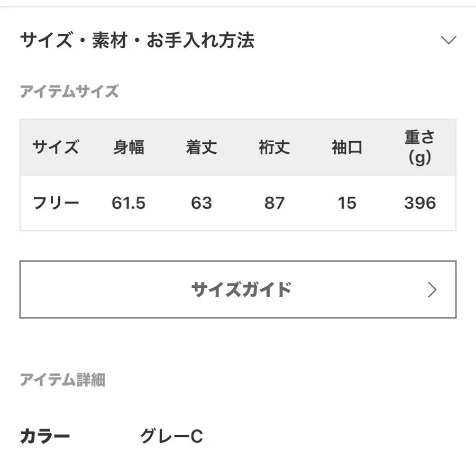The height and width of the screenshot is (476, 476).
Task: Click the 身幅 column header
Action: click(129, 148)
